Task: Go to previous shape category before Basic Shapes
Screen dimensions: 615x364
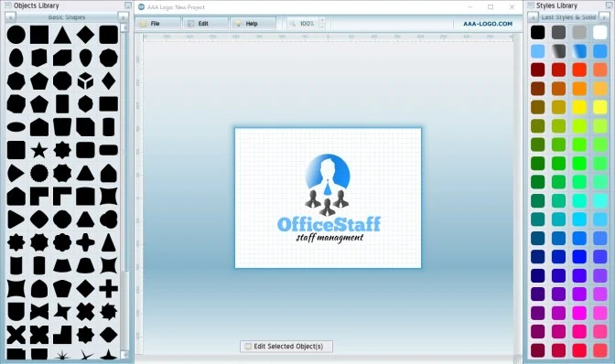Action: (10, 17)
